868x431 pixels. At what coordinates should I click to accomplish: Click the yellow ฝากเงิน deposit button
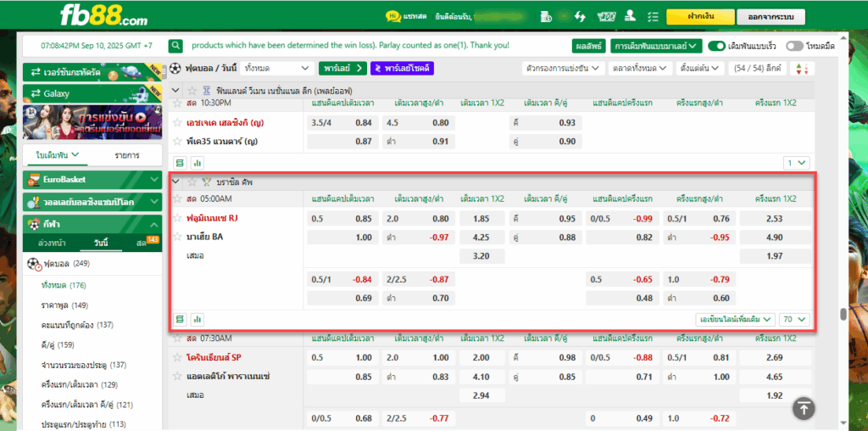(700, 17)
